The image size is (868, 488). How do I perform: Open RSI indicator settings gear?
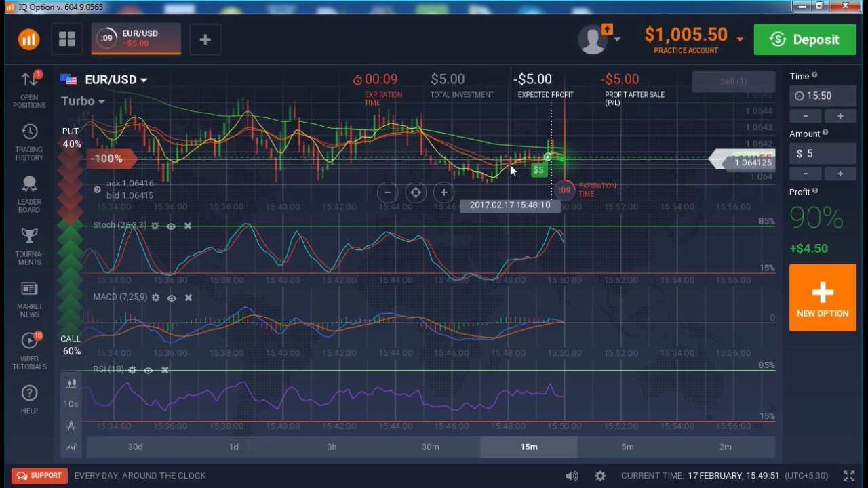(132, 370)
